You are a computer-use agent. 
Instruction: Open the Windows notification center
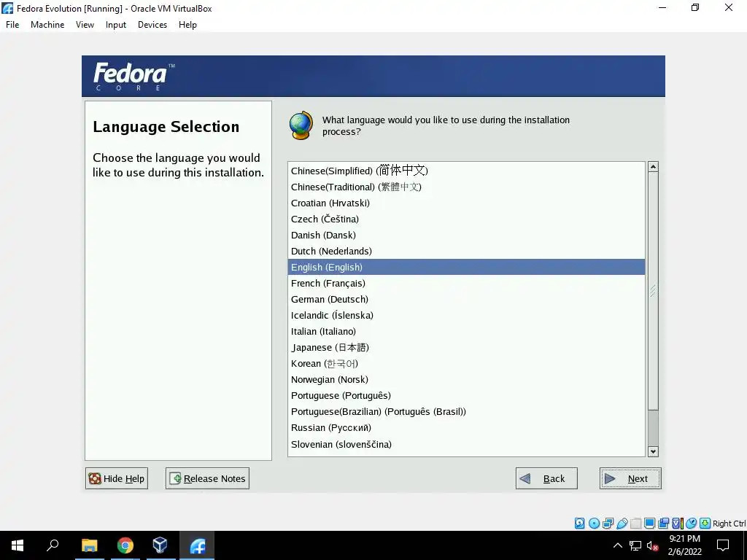click(723, 545)
